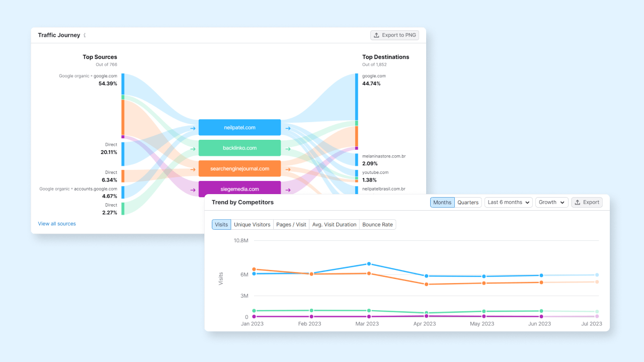The height and width of the screenshot is (362, 644).
Task: Click the orange data point for Apr 2023
Action: tap(427, 285)
